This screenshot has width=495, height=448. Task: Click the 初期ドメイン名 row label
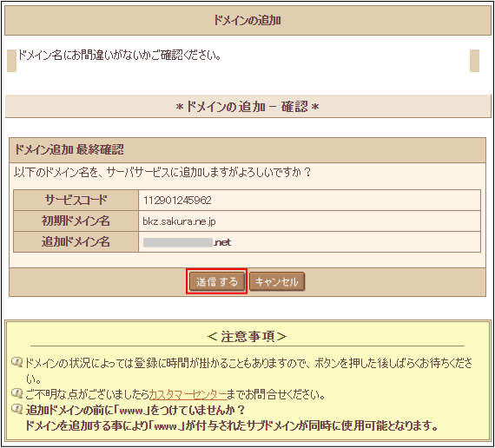pyautogui.click(x=76, y=221)
